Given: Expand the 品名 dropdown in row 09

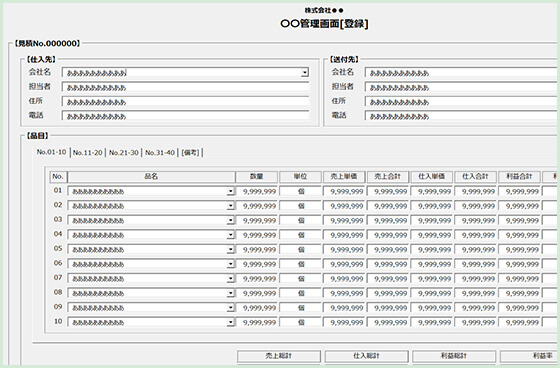Looking at the screenshot, I should click(x=230, y=308).
